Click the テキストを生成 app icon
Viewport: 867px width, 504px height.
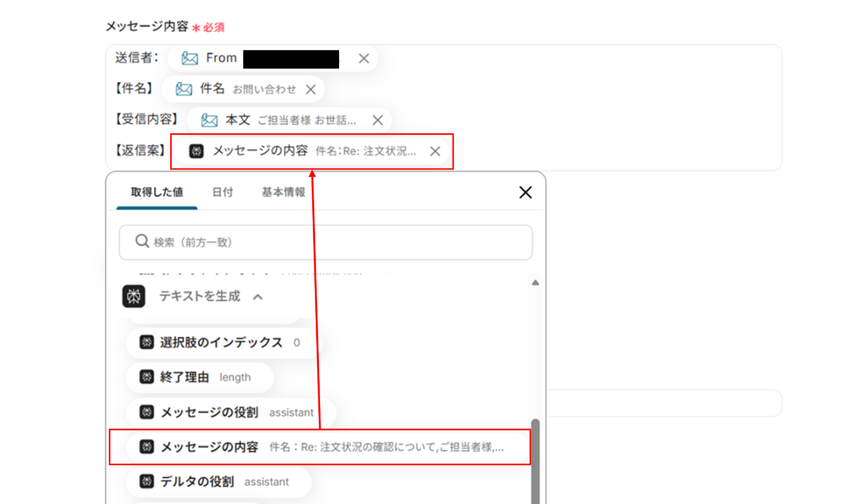134,296
